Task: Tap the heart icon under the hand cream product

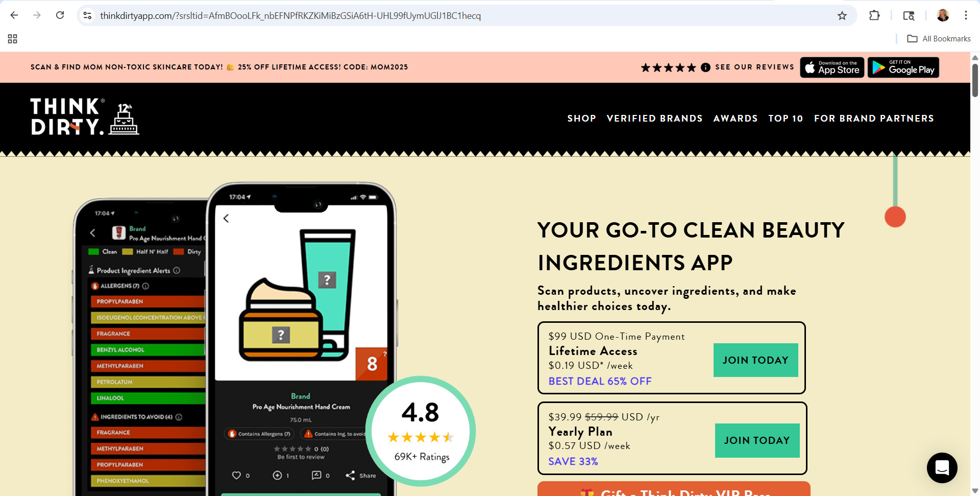Action: point(238,475)
